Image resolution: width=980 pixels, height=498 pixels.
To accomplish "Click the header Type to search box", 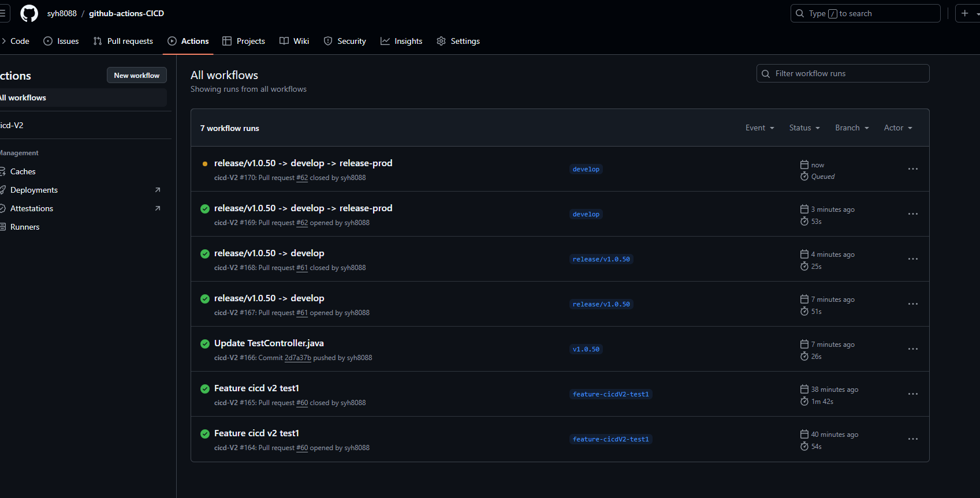I will pyautogui.click(x=865, y=13).
